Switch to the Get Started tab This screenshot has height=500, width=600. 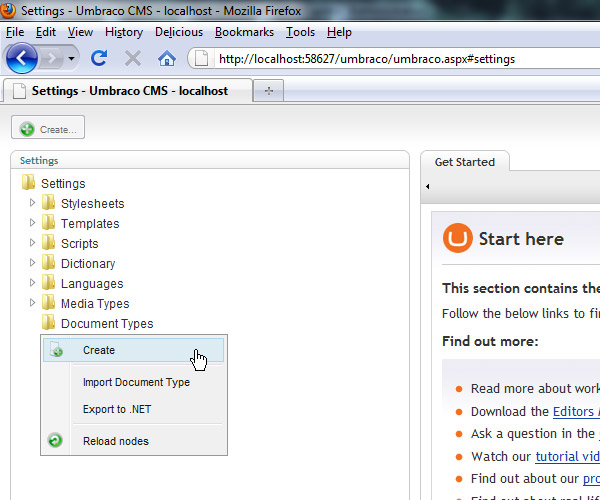[x=465, y=162]
